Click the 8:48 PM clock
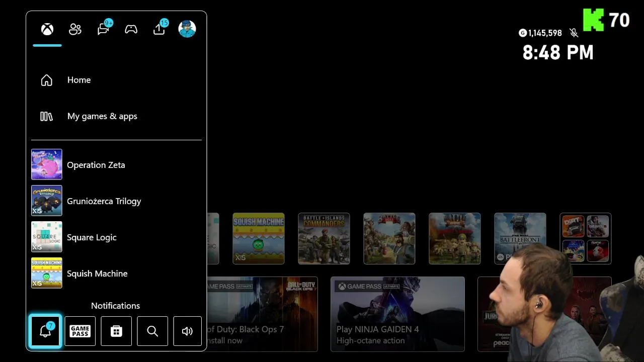 tap(558, 53)
